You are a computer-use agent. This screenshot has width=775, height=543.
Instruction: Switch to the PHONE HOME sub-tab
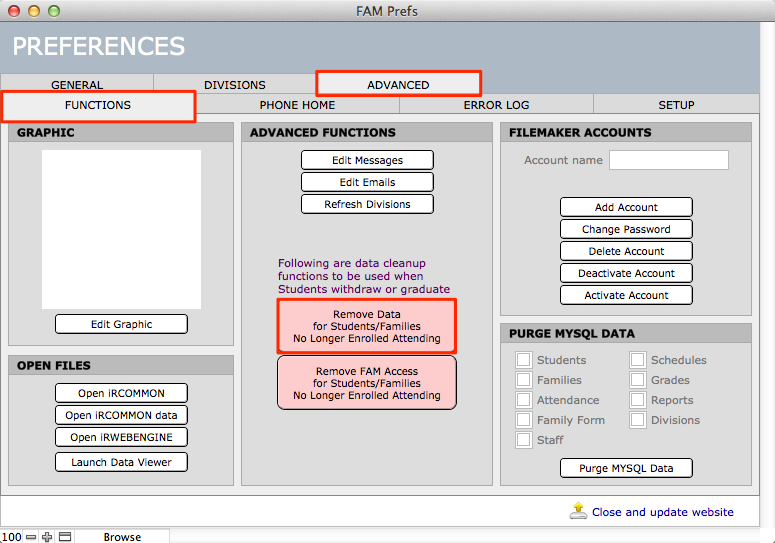tap(298, 105)
